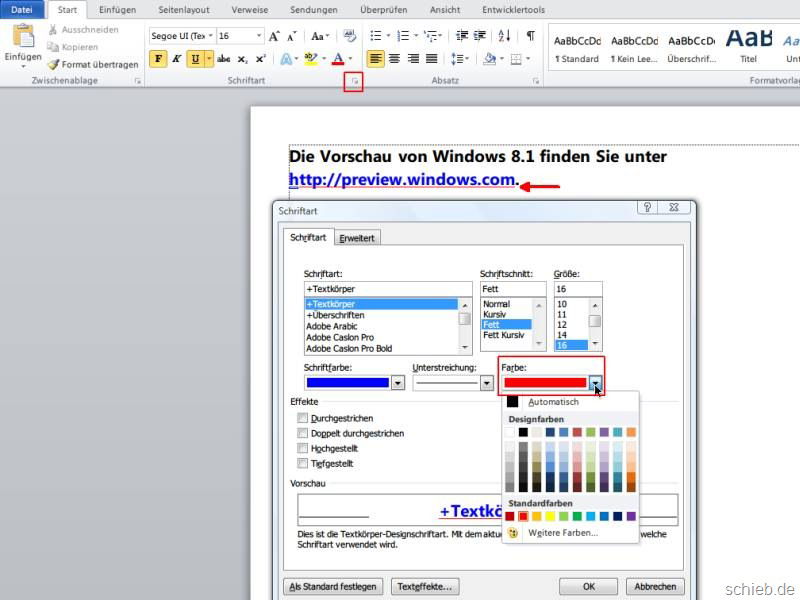
Task: Click the text highlight color marker
Action: click(x=310, y=59)
